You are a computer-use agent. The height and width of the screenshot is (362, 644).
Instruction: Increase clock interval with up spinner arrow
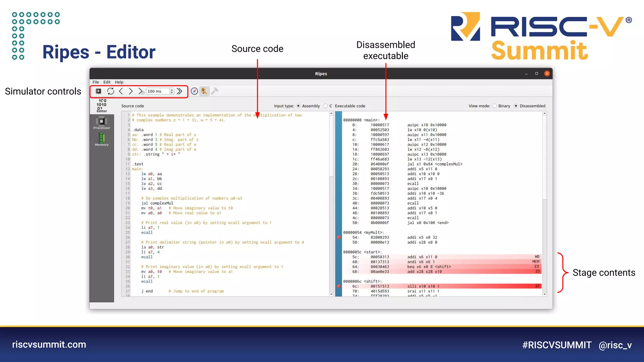tap(172, 90)
